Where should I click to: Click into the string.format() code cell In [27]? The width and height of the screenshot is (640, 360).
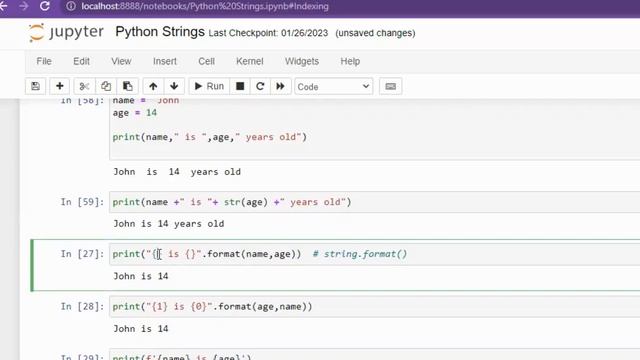[374, 254]
